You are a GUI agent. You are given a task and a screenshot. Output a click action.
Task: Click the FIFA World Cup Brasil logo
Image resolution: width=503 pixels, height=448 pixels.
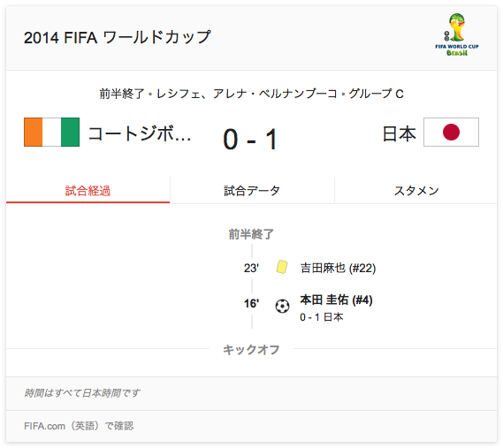coord(456,35)
